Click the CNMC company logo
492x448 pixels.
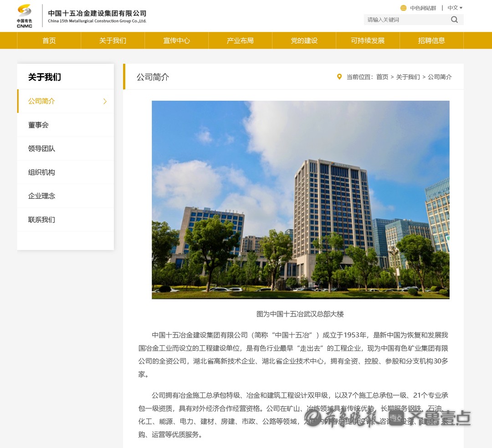(x=25, y=16)
